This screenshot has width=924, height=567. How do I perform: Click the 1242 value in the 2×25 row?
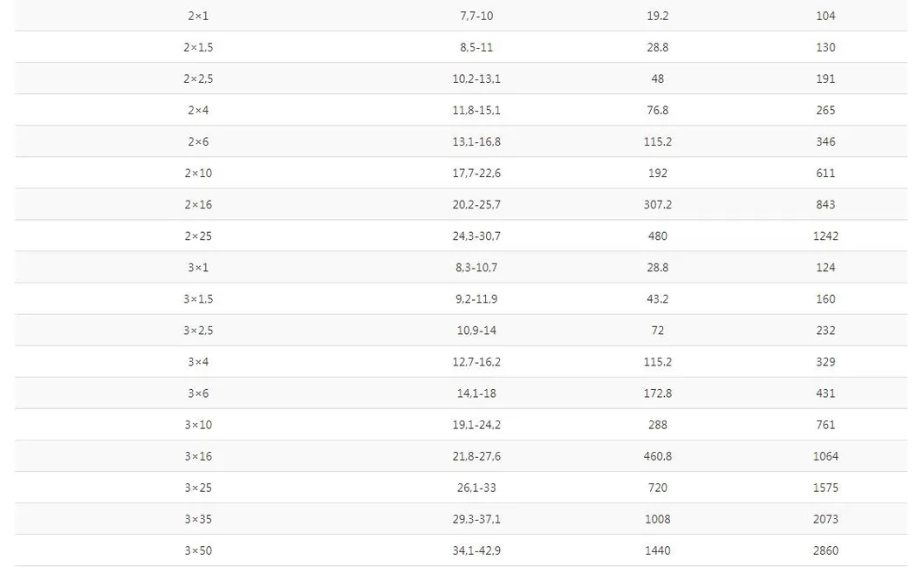tap(825, 236)
